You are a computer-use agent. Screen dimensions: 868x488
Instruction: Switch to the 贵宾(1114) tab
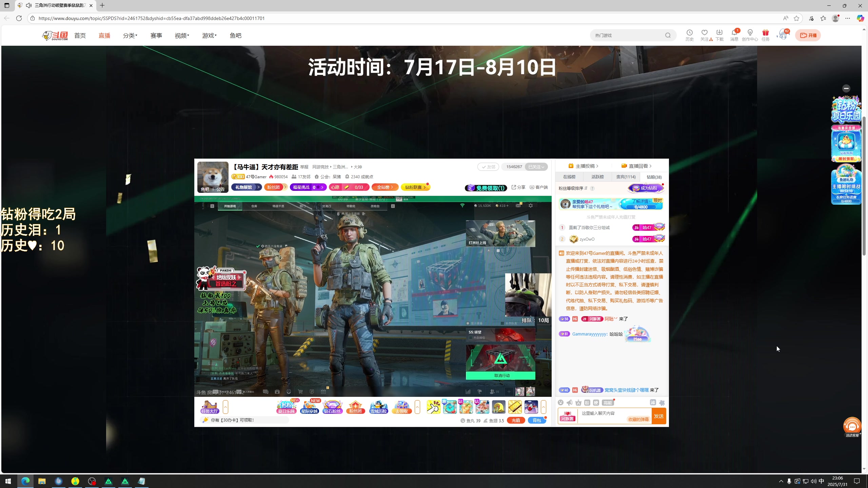[626, 177]
